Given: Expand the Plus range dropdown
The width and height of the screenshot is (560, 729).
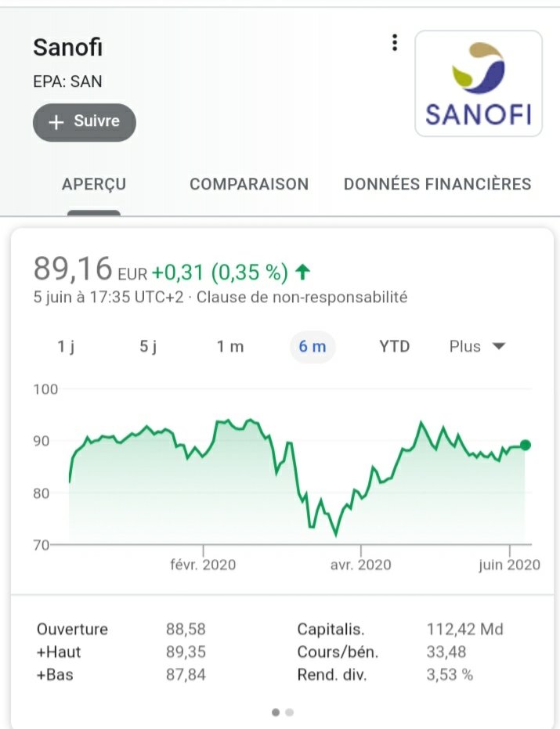Looking at the screenshot, I should [x=477, y=347].
